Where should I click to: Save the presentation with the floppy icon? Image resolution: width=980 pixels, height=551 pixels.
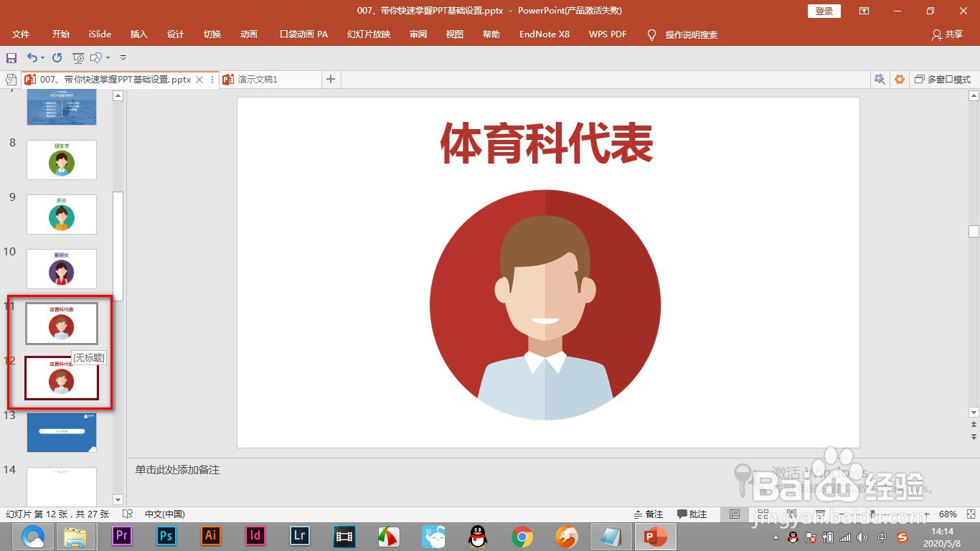(11, 57)
